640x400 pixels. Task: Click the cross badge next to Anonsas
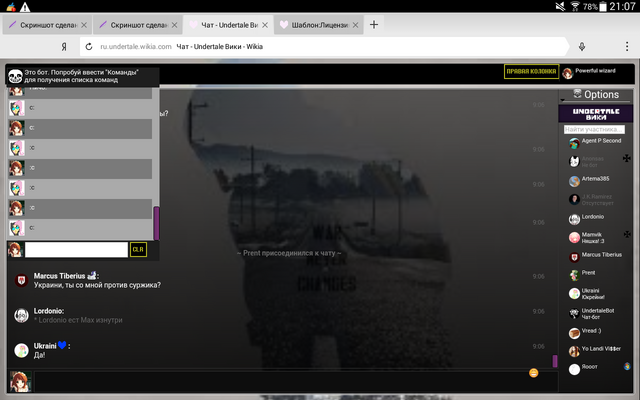tap(627, 158)
